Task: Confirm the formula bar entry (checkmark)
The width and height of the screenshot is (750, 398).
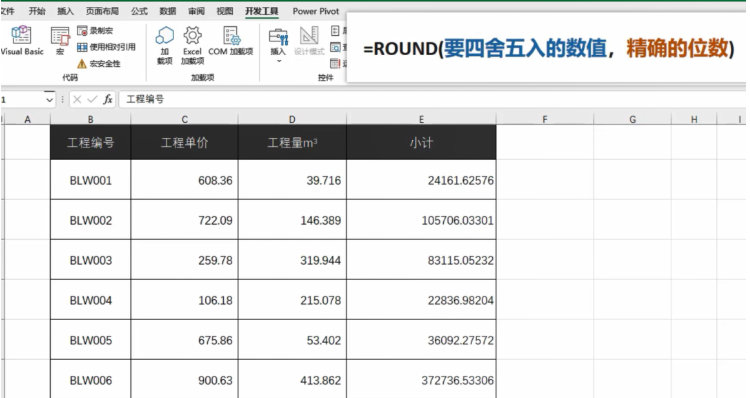Action: point(92,99)
